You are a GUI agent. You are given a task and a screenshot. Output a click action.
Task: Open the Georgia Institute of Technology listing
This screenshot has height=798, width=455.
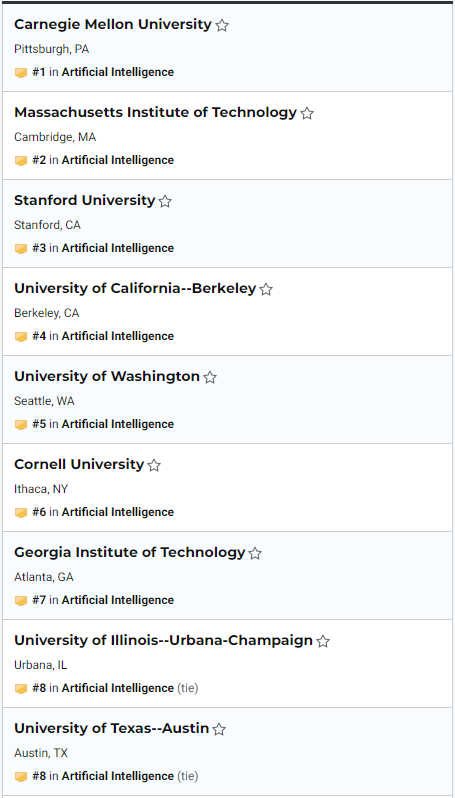(x=130, y=552)
